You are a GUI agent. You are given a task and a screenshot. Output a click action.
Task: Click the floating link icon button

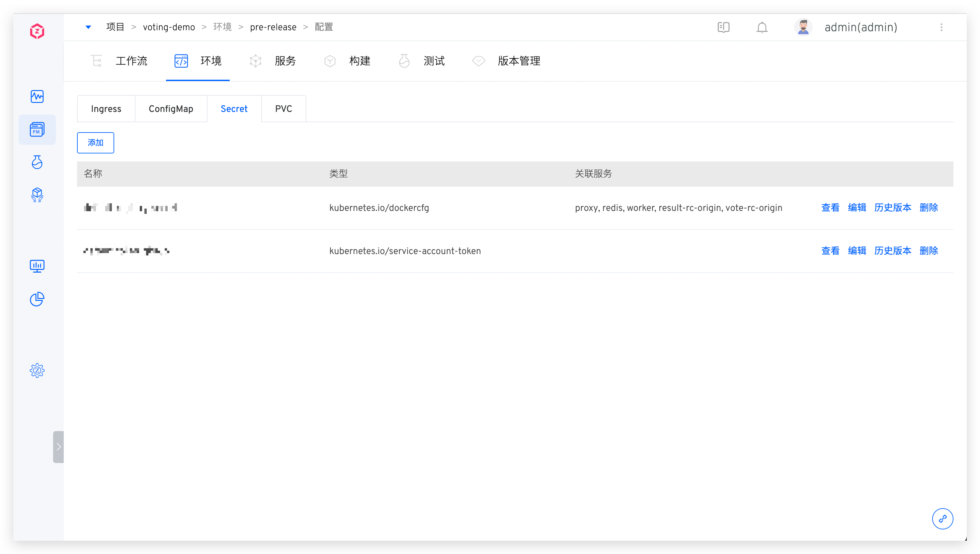(942, 518)
